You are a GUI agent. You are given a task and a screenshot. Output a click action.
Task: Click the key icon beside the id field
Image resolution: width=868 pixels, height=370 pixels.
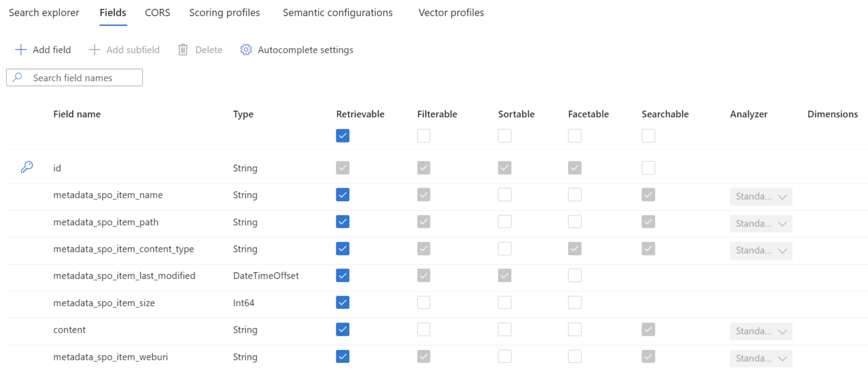(27, 166)
